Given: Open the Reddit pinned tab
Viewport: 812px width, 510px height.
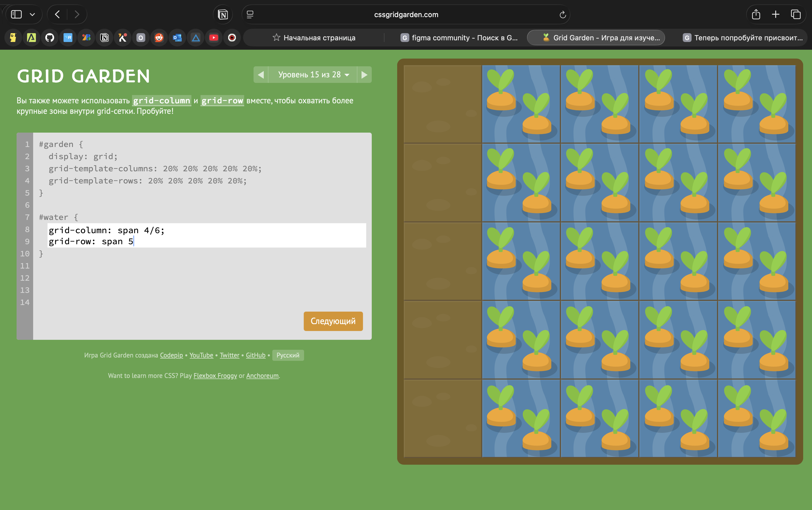Looking at the screenshot, I should [x=159, y=38].
